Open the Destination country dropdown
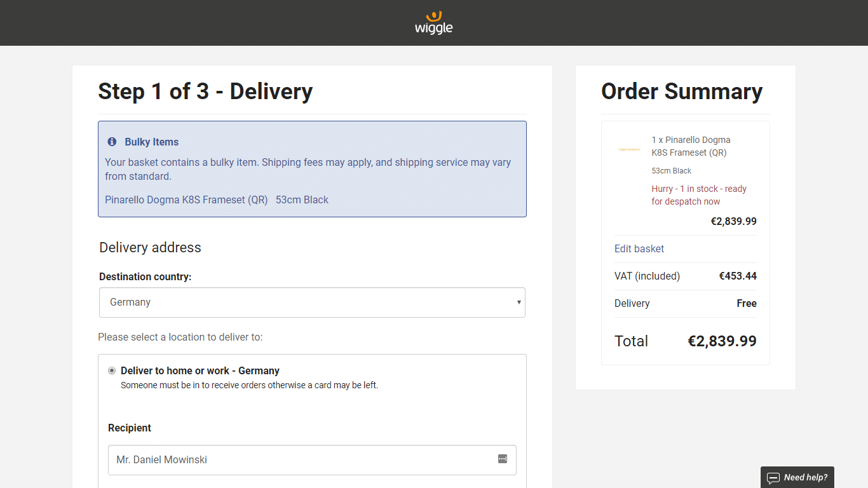The height and width of the screenshot is (488, 868). pos(312,302)
